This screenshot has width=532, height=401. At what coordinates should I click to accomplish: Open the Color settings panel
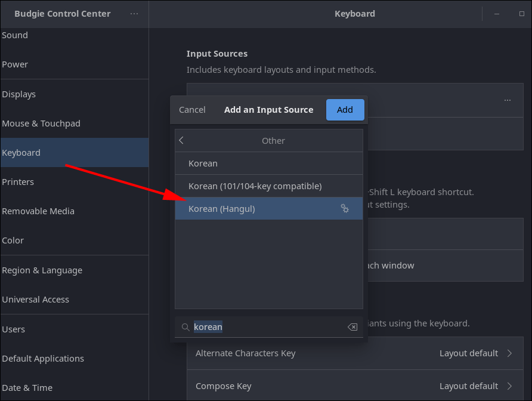pyautogui.click(x=75, y=240)
